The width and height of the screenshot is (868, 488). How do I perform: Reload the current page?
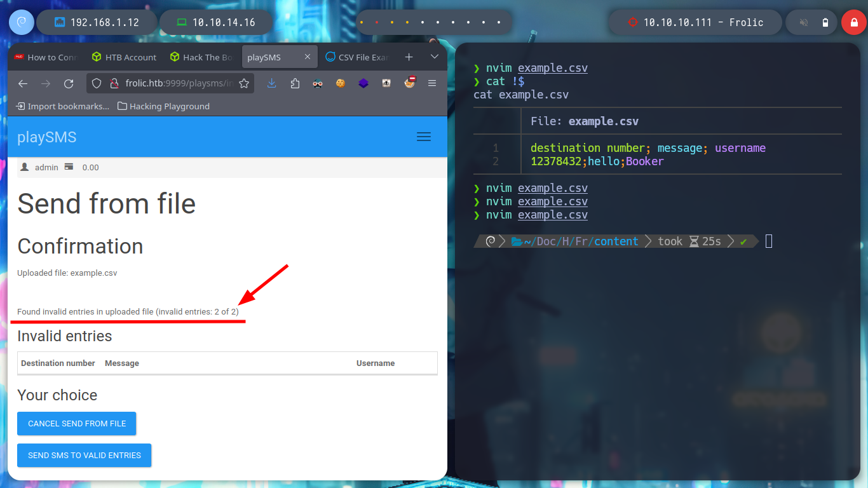(69, 83)
